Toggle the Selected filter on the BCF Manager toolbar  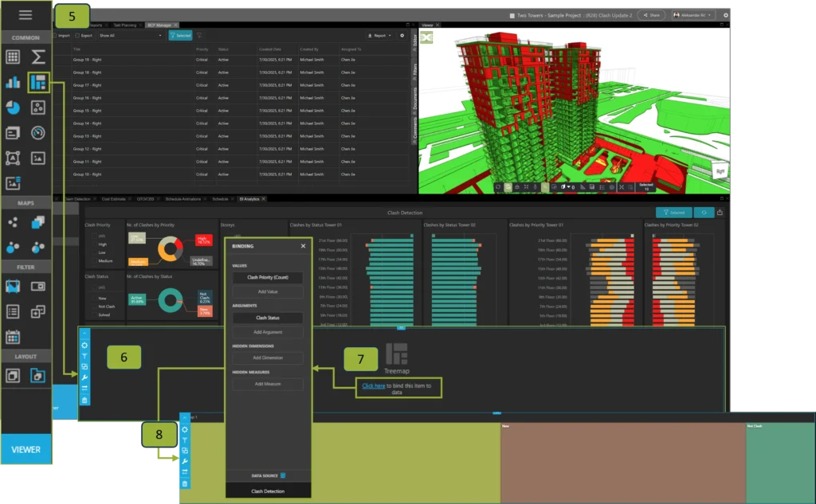point(180,35)
